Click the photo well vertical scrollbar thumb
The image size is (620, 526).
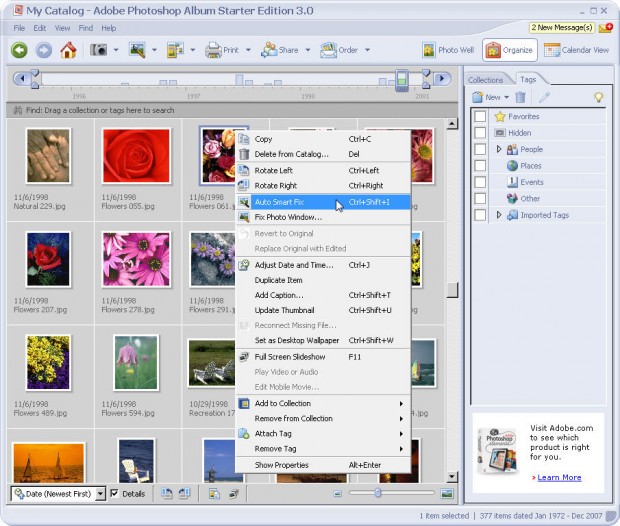[452, 290]
